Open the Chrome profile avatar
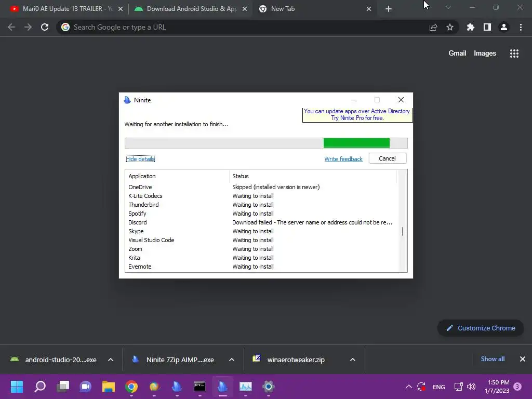Screen dimensions: 532x399 [x=504, y=27]
